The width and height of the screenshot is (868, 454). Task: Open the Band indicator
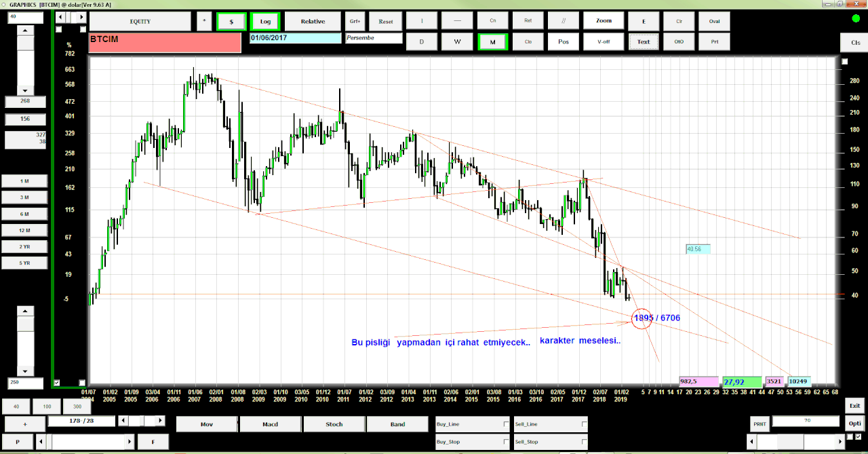tap(398, 424)
